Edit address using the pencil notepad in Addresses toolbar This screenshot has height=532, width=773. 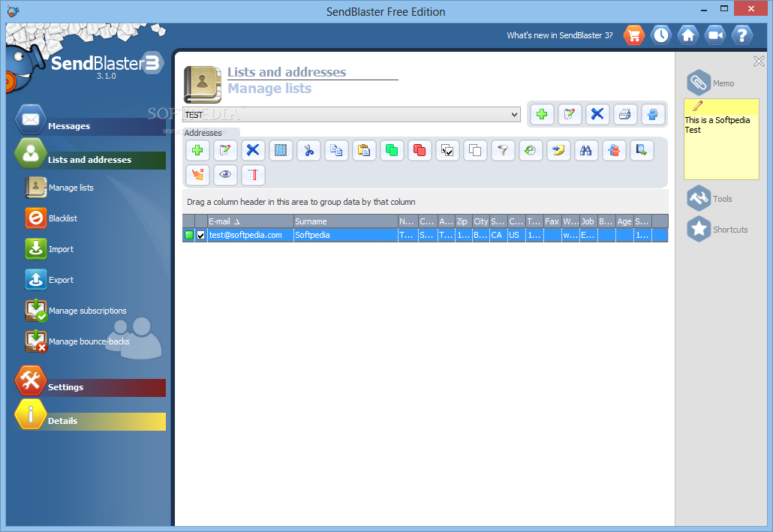tap(225, 150)
